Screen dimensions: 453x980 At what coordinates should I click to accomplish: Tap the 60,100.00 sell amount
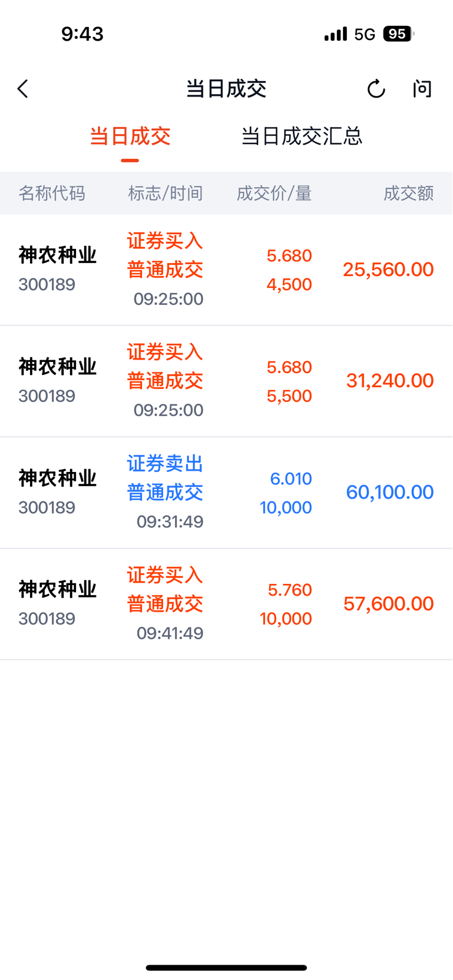pyautogui.click(x=390, y=492)
